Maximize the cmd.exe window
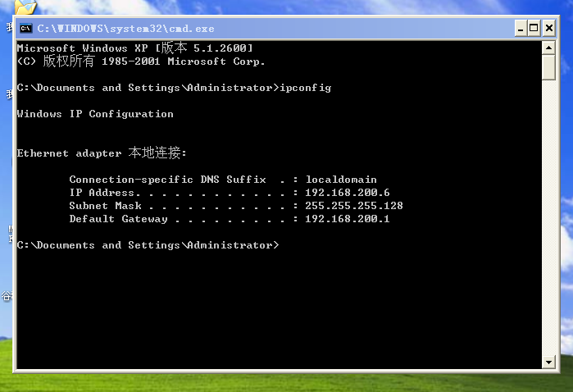 534,28
